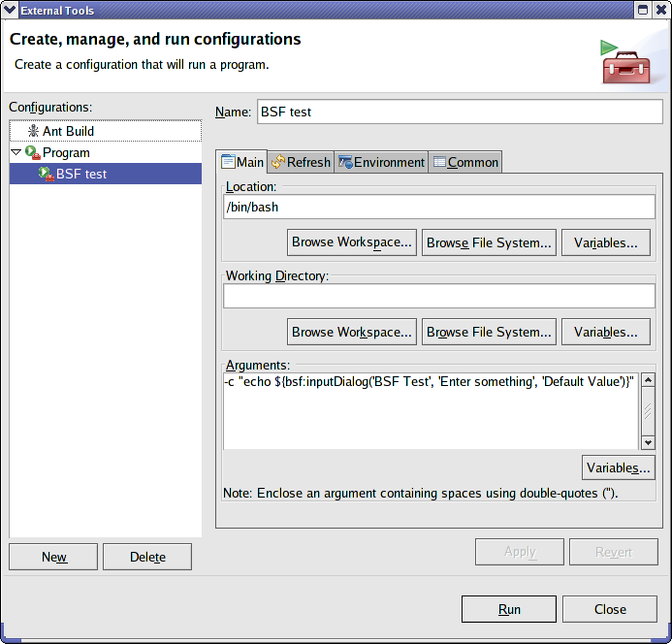Delete the selected configuration
This screenshot has height=644, width=672.
(147, 557)
